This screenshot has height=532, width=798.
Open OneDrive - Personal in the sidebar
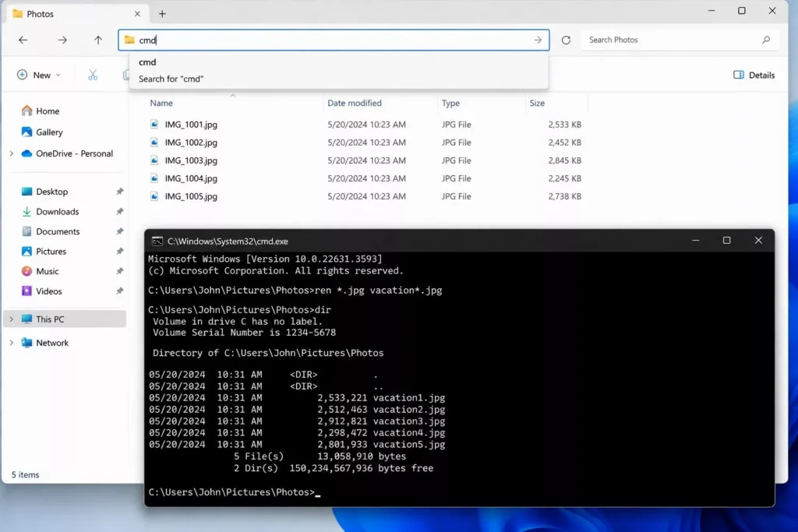[67, 153]
